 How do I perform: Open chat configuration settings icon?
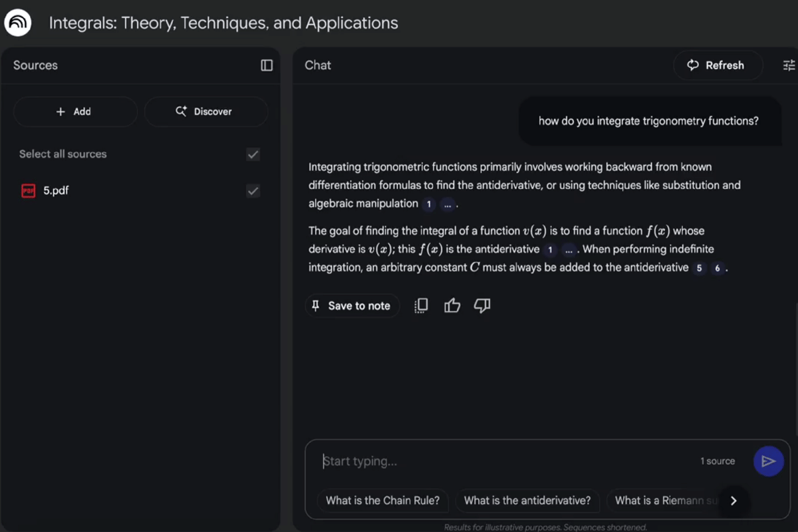pos(789,65)
